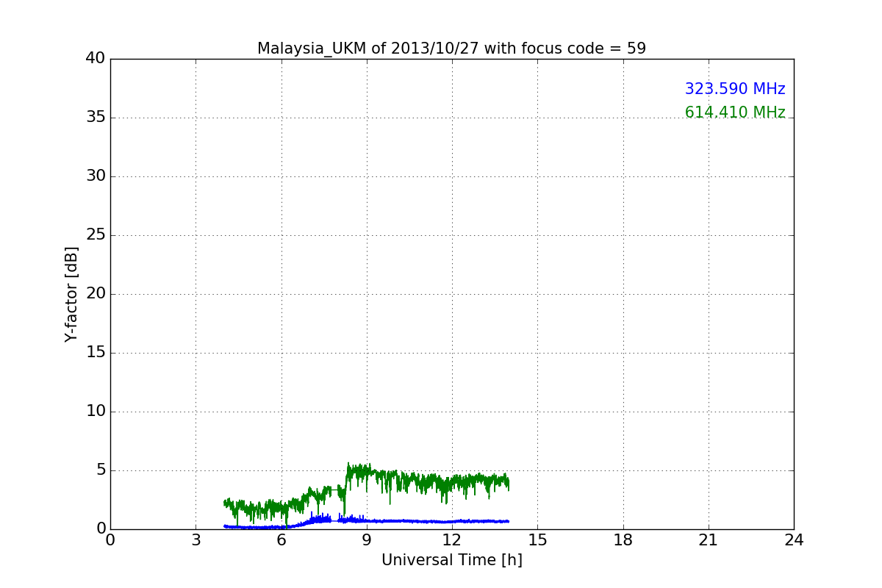The height and width of the screenshot is (588, 882).
Task: Click the 'Y-factor [dB]' axis label
Action: (x=71, y=294)
